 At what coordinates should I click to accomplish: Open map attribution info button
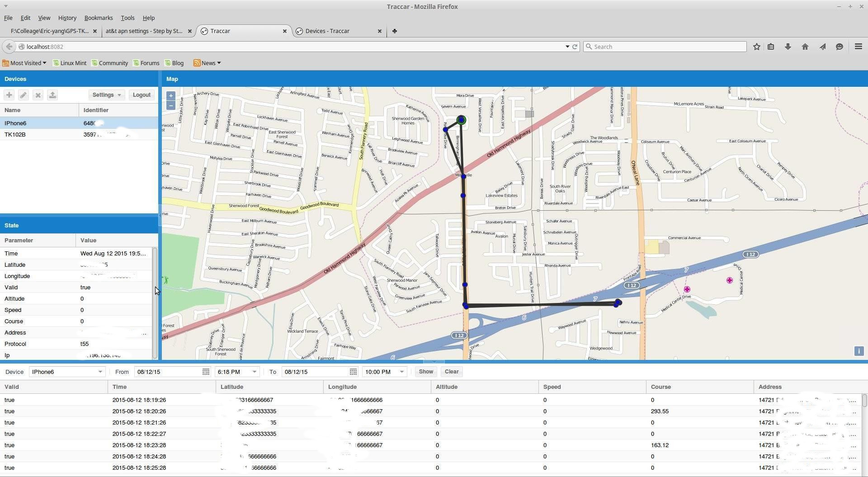tap(859, 351)
